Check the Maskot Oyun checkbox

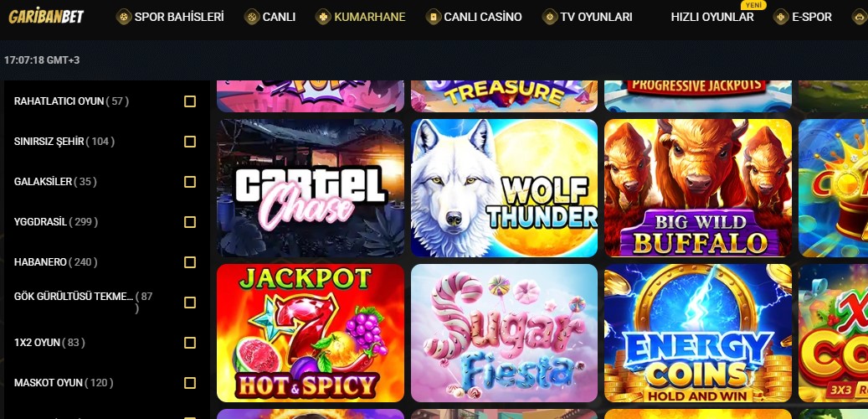click(190, 383)
